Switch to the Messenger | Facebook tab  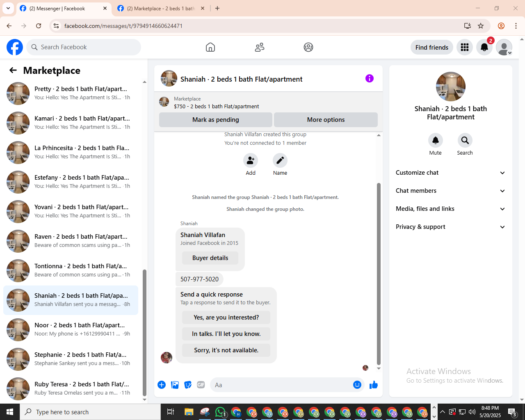tap(64, 8)
